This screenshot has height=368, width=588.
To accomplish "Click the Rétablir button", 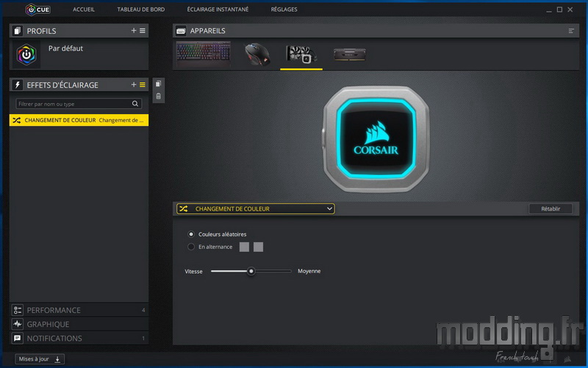I will 551,209.
